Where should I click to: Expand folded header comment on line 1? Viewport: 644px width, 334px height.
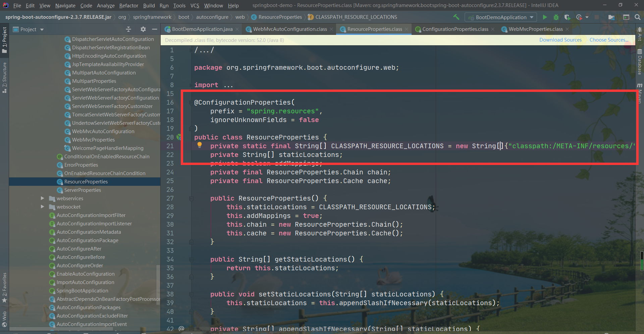pyautogui.click(x=204, y=50)
